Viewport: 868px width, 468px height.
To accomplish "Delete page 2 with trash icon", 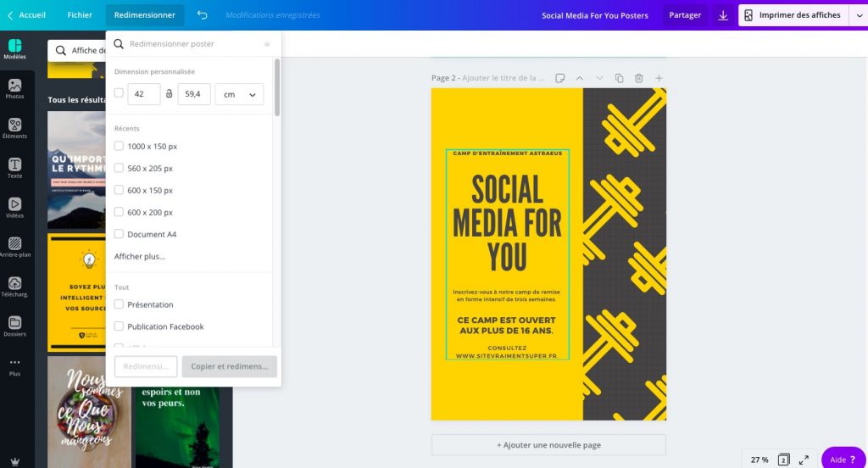I will [x=639, y=78].
